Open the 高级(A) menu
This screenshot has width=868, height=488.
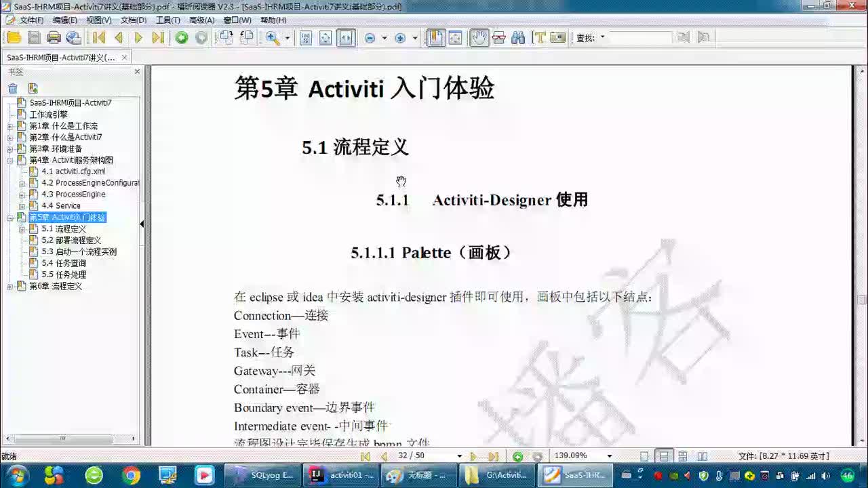202,20
